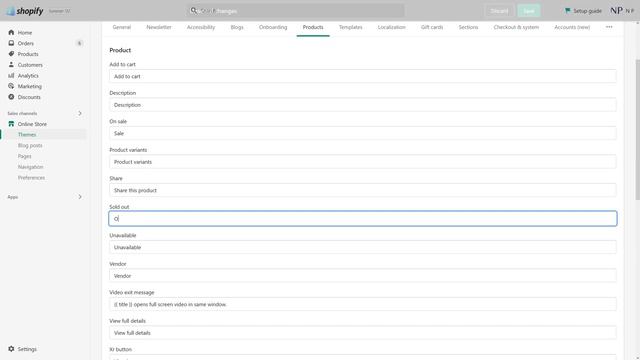640x360 pixels.
Task: Edit the Add to cart field
Action: [x=362, y=76]
